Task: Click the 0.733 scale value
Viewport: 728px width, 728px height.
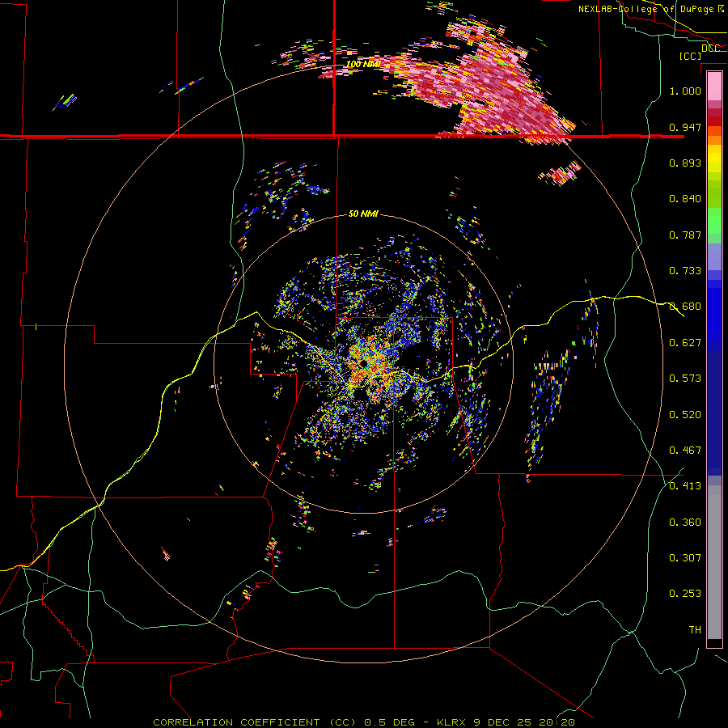Action: pos(685,271)
